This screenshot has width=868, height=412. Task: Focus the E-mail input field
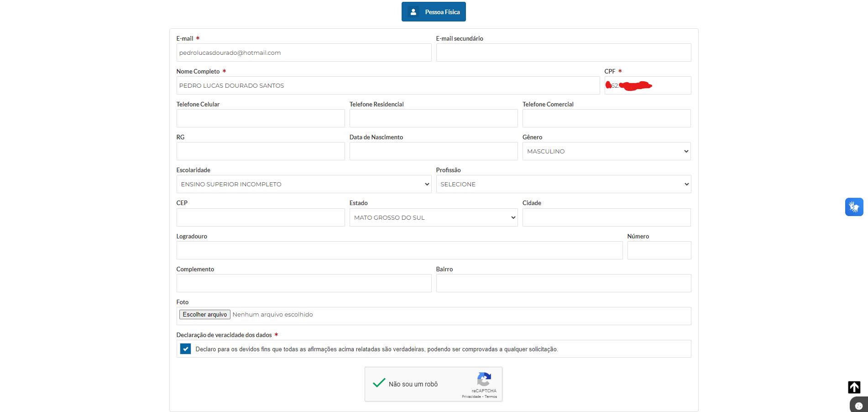[304, 53]
